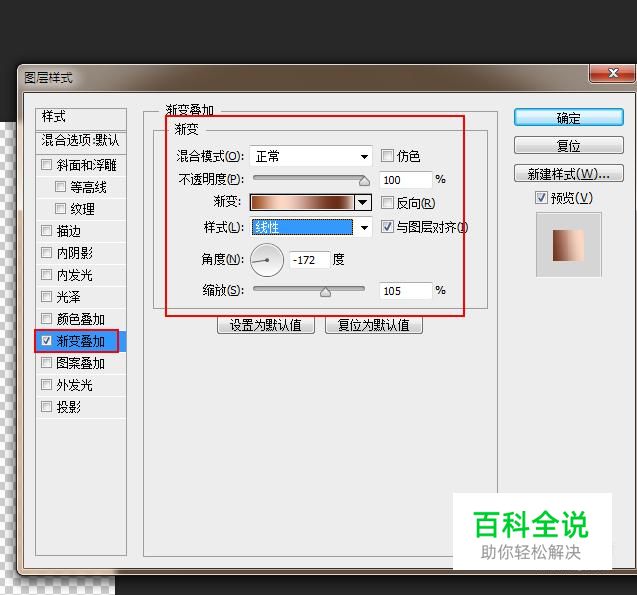Enable the 光泽 checkbox

tap(46, 296)
